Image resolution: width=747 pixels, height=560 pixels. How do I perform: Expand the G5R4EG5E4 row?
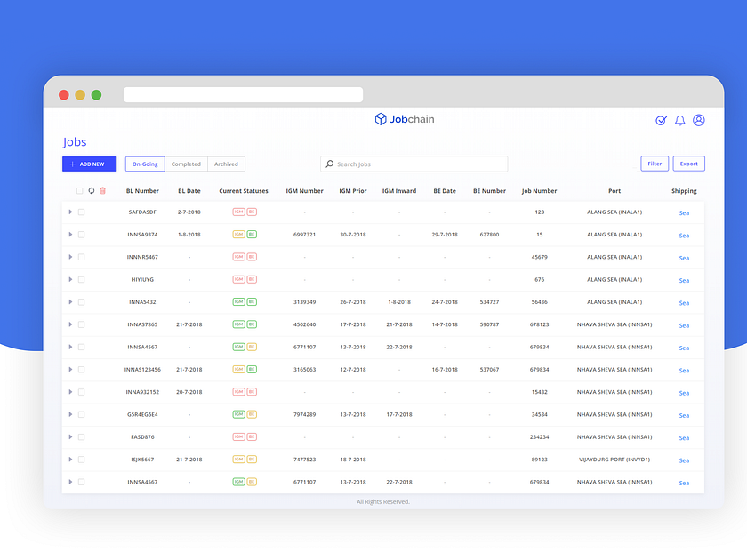(70, 414)
